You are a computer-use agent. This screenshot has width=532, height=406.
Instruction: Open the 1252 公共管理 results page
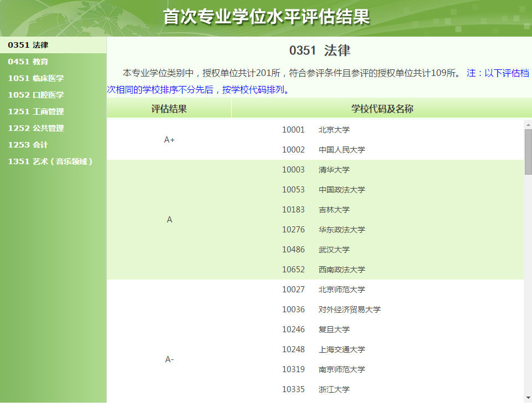pyautogui.click(x=36, y=128)
